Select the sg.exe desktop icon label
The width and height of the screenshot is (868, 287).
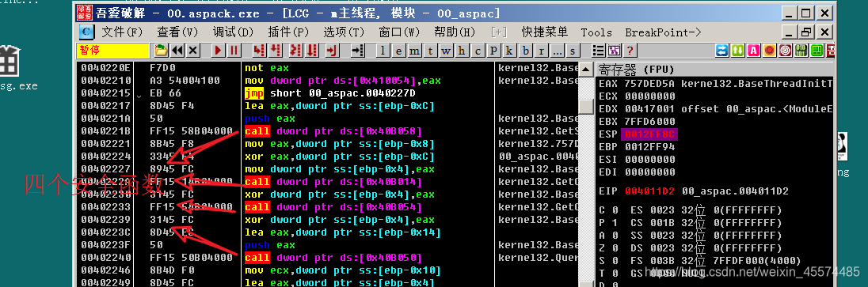[x=19, y=86]
